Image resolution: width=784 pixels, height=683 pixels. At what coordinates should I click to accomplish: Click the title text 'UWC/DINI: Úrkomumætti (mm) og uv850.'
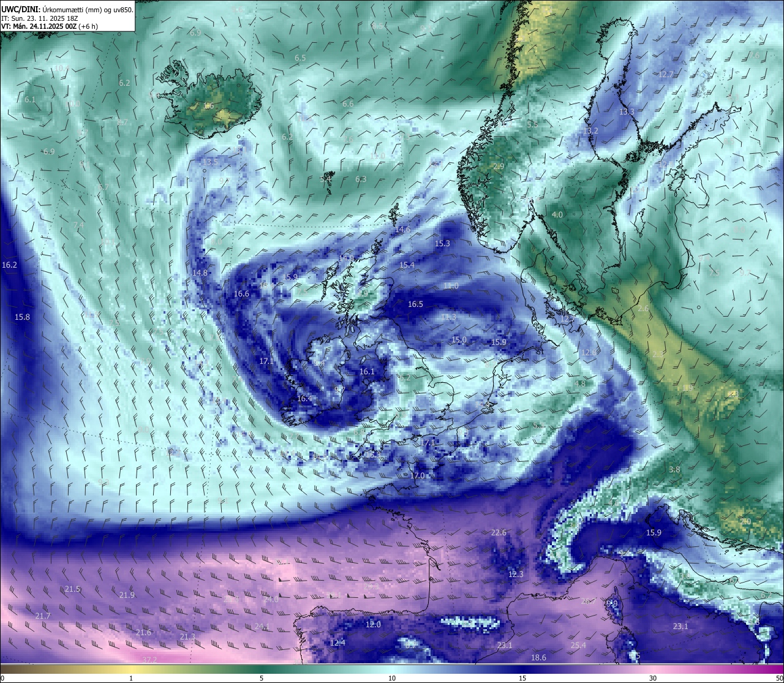67,9
